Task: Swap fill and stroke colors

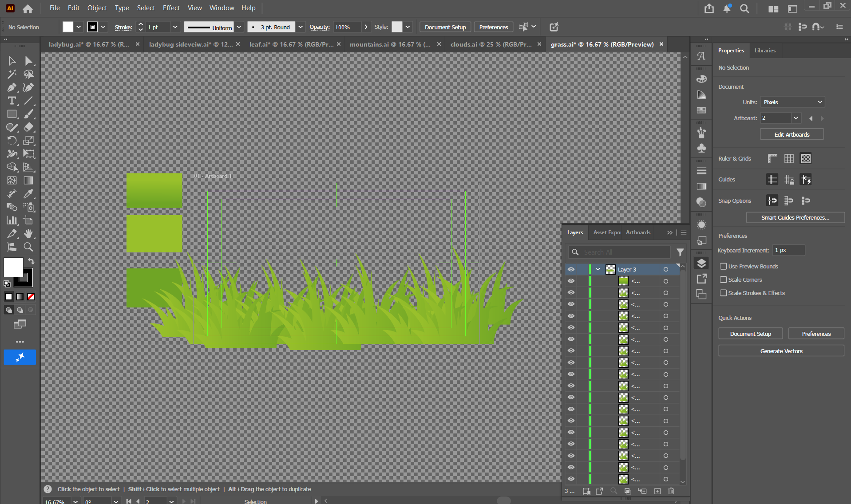Action: click(31, 261)
